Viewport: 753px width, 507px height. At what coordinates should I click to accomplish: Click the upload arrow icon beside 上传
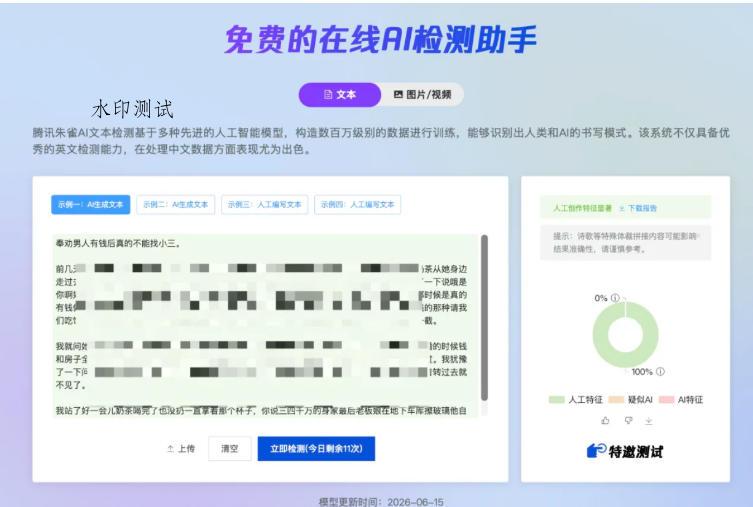coord(170,448)
